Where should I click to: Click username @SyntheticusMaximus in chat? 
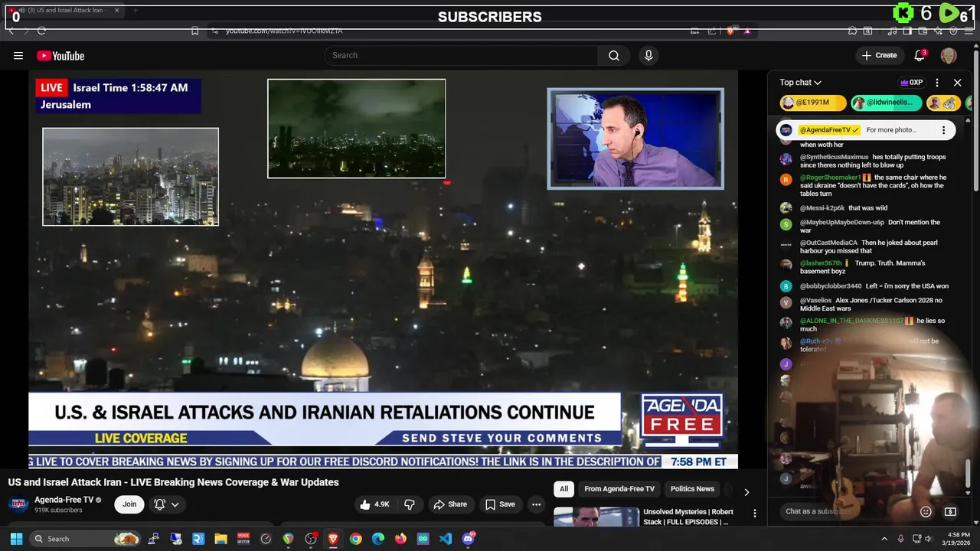pyautogui.click(x=835, y=157)
